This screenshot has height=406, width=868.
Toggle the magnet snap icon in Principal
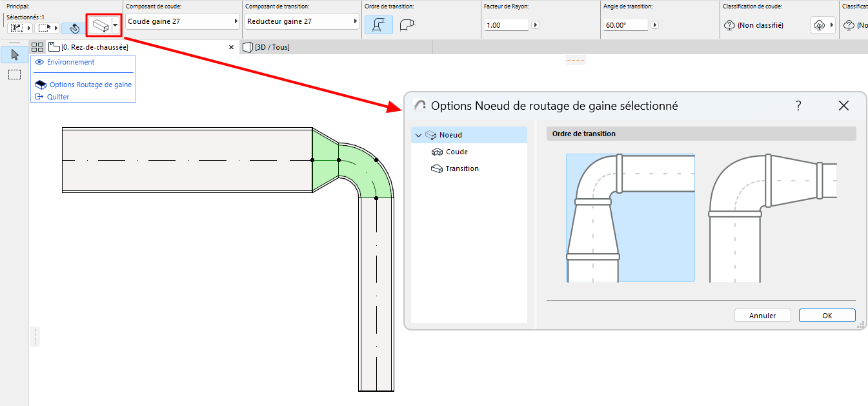pos(74,28)
